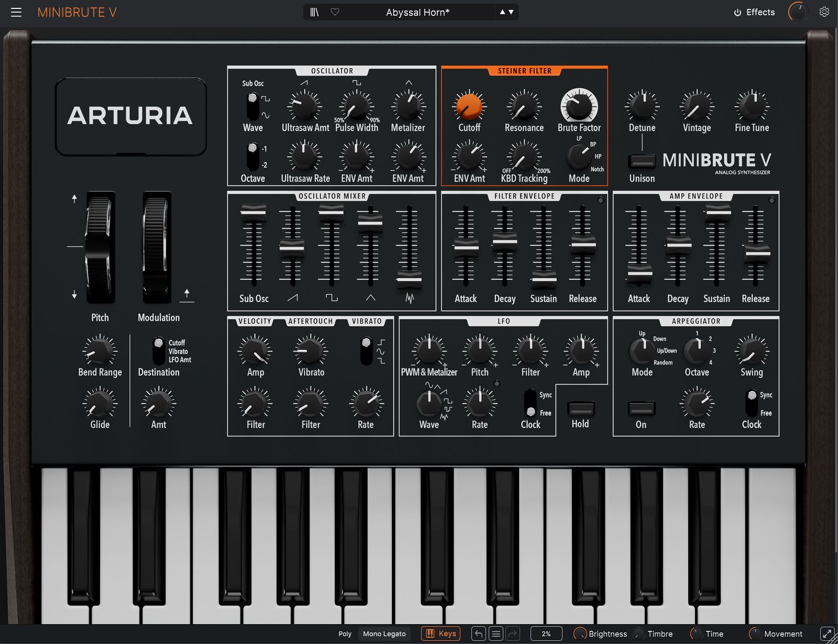Click the modulation Amt knob
This screenshot has height=644, width=838.
tap(158, 403)
